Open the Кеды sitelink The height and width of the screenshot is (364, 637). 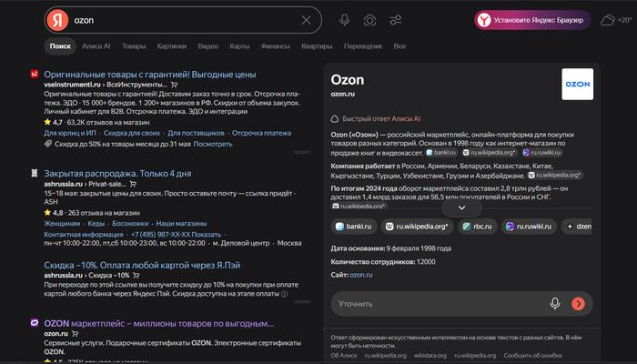pyautogui.click(x=96, y=224)
